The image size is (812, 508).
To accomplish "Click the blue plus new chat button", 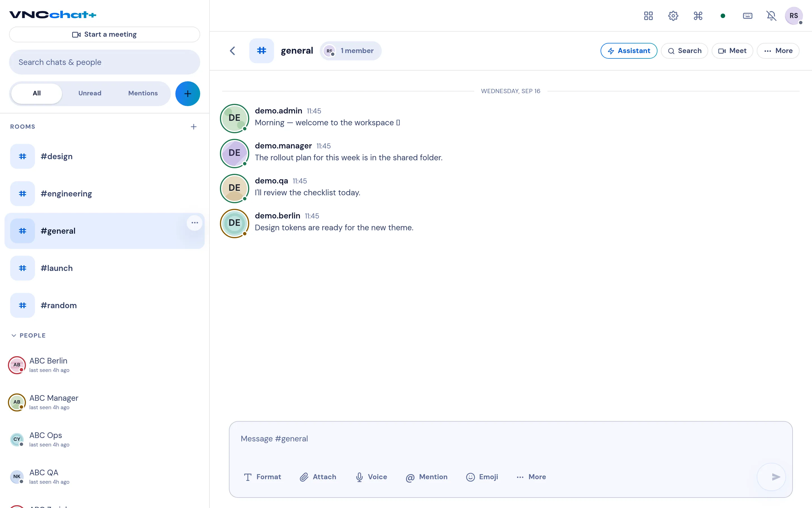I will 187,93.
